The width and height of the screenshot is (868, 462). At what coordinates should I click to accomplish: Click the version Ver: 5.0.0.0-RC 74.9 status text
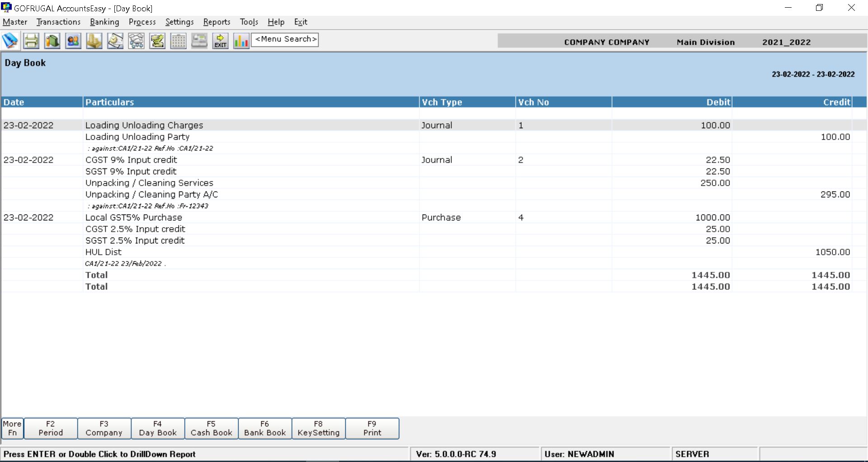pos(456,454)
